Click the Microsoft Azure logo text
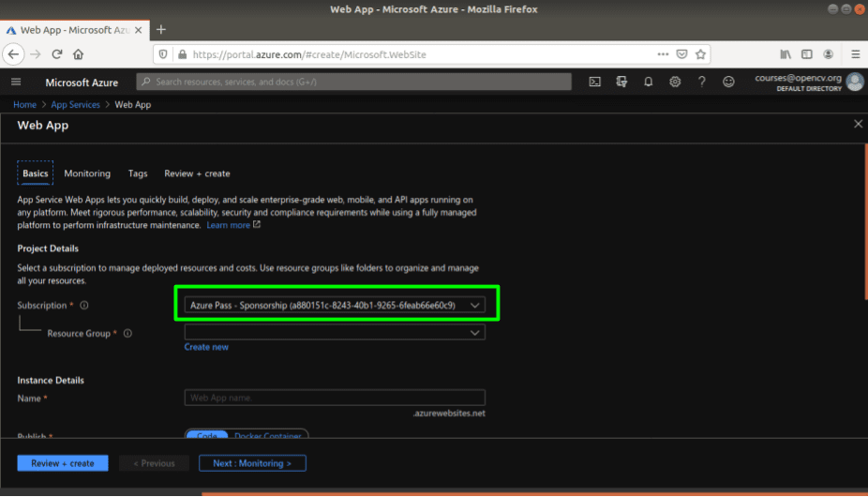The height and width of the screenshot is (497, 868). pyautogui.click(x=82, y=83)
